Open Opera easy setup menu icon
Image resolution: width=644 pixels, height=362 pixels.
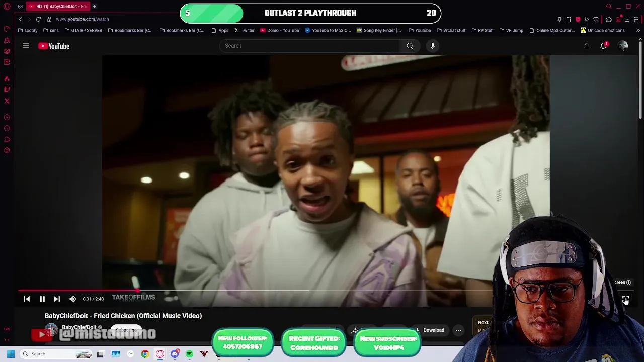pos(636,19)
